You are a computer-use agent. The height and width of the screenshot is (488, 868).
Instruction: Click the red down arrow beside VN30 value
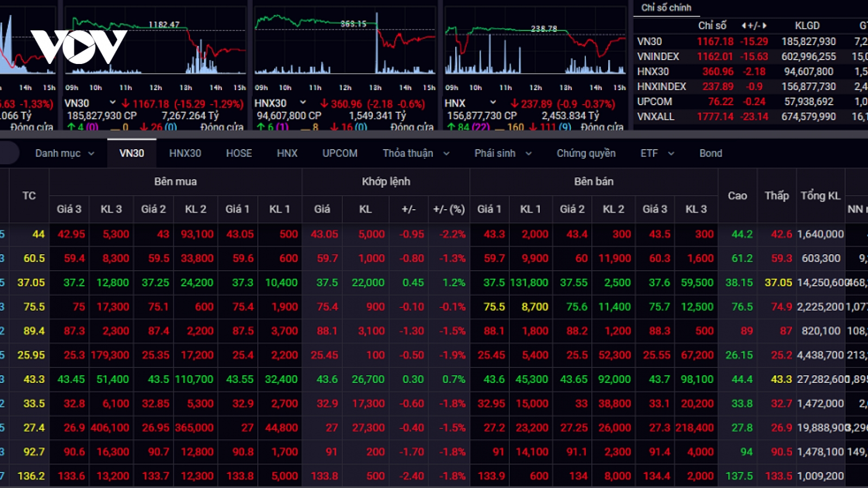(x=126, y=103)
